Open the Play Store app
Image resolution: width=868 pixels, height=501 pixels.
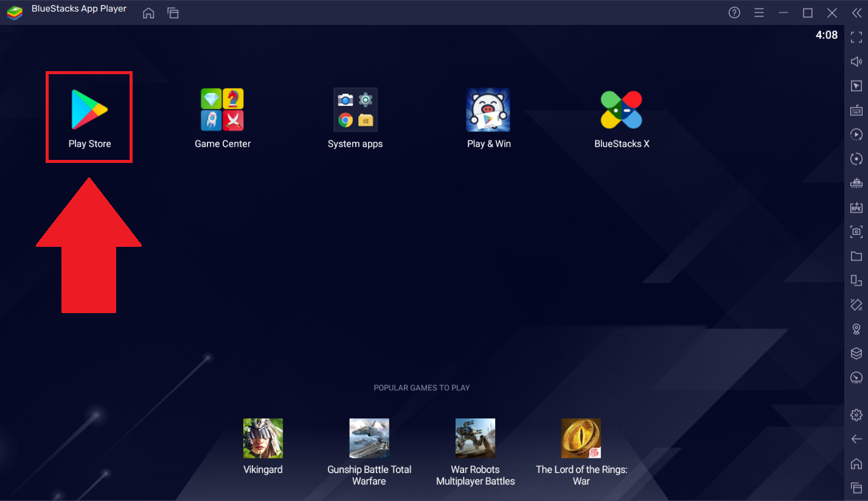point(89,118)
